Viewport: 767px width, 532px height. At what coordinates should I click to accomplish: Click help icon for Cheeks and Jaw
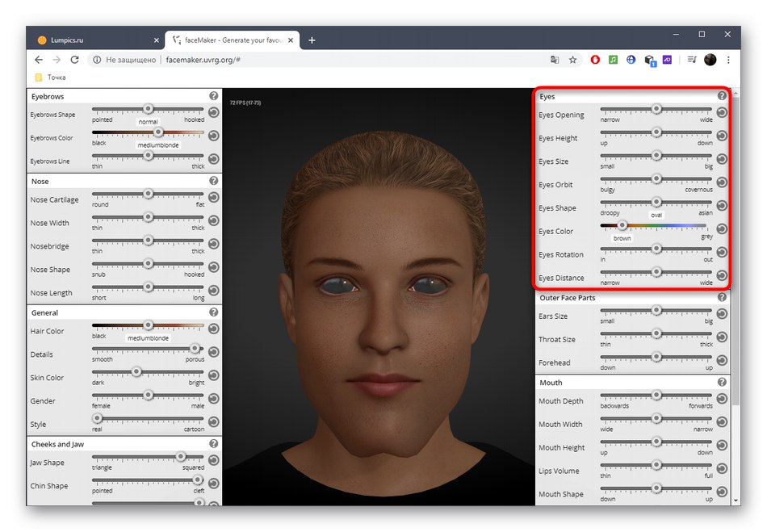point(213,443)
